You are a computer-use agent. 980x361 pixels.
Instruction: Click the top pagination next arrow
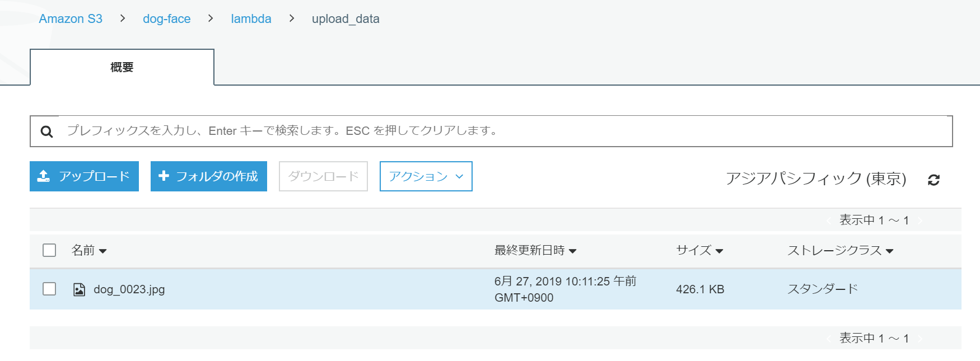tap(920, 221)
